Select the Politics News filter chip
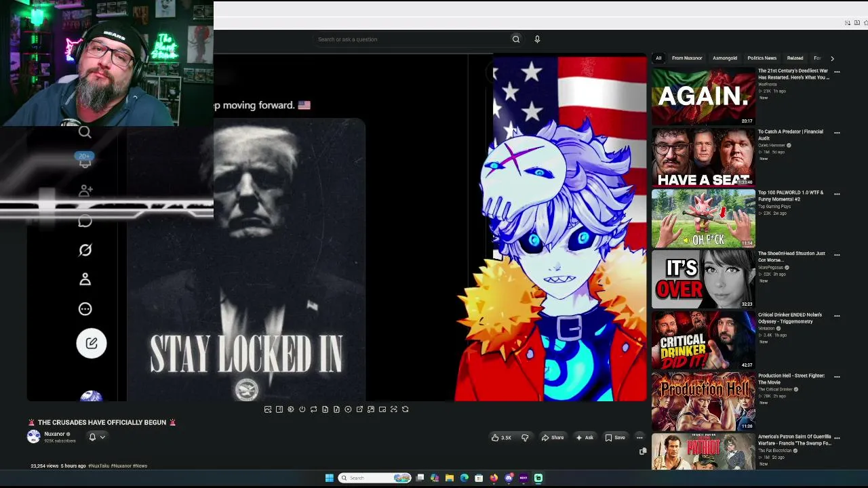Image resolution: width=868 pixels, height=488 pixels. pos(762,58)
